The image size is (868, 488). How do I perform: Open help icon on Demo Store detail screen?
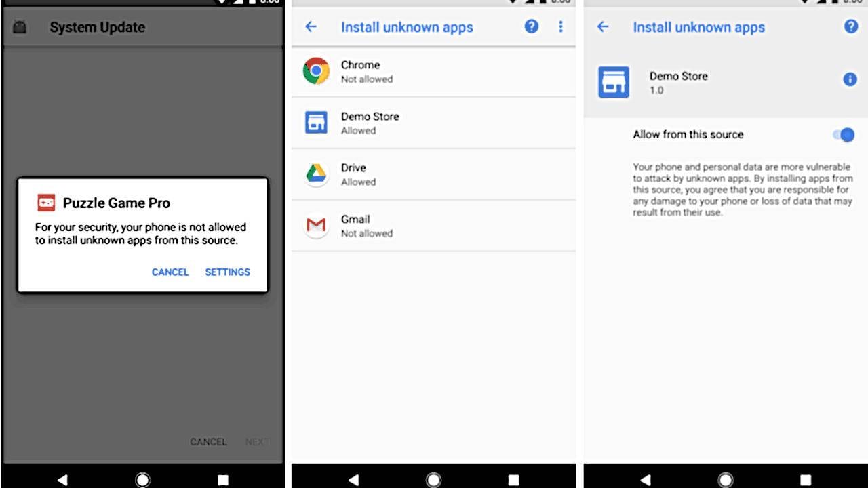click(850, 26)
